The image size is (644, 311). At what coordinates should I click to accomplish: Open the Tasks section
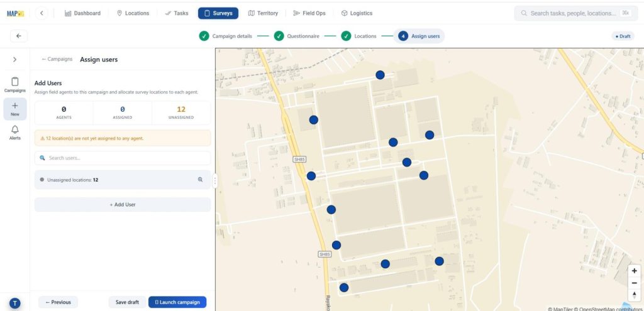177,13
